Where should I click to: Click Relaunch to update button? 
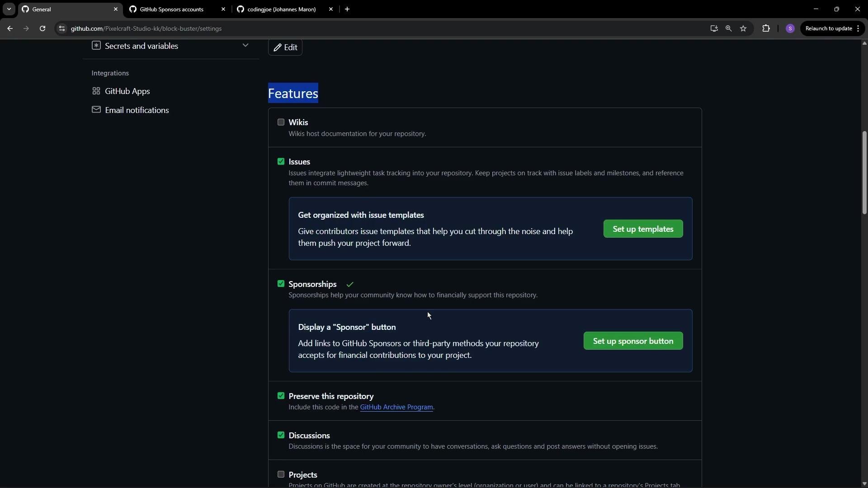tap(828, 28)
